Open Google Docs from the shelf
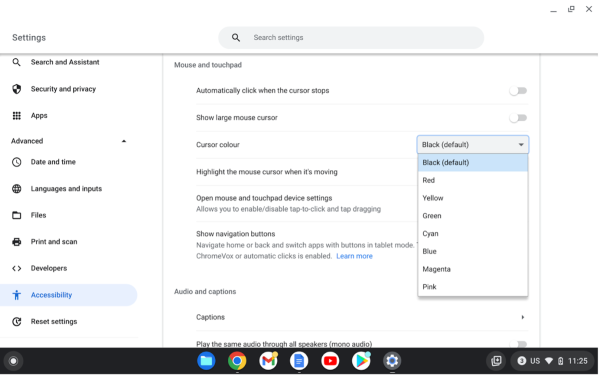The image size is (600, 376). coord(299,361)
